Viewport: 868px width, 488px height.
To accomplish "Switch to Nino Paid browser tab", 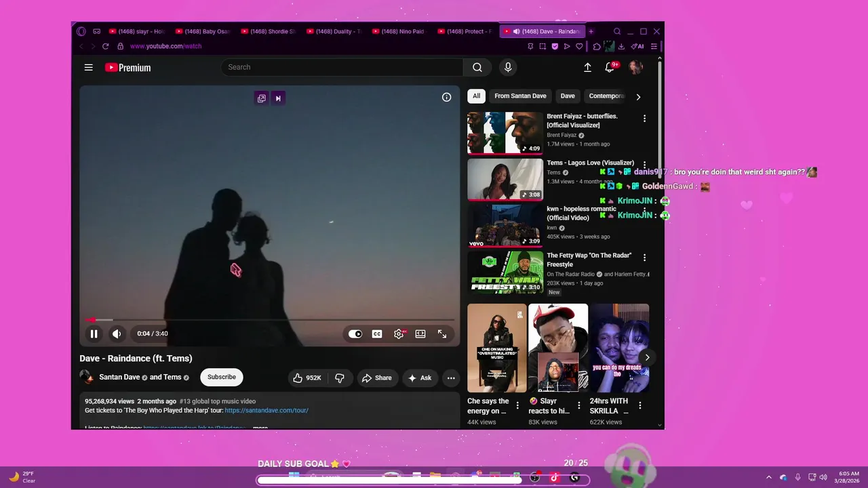I will click(x=399, y=31).
